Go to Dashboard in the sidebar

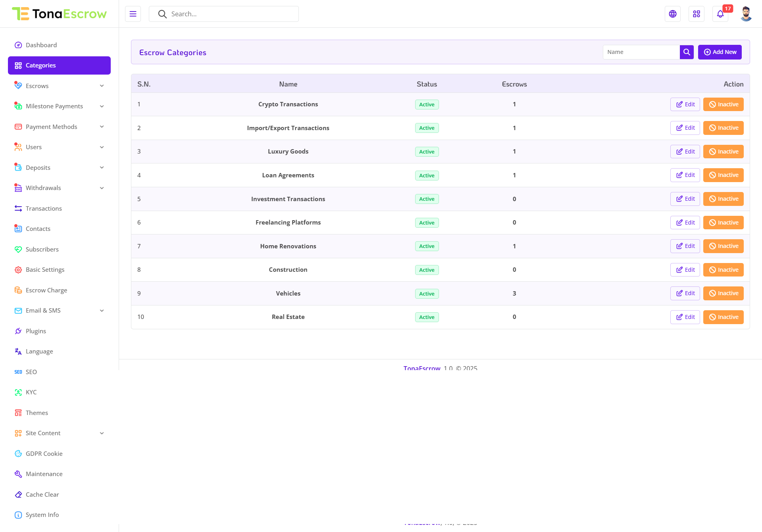pyautogui.click(x=41, y=45)
